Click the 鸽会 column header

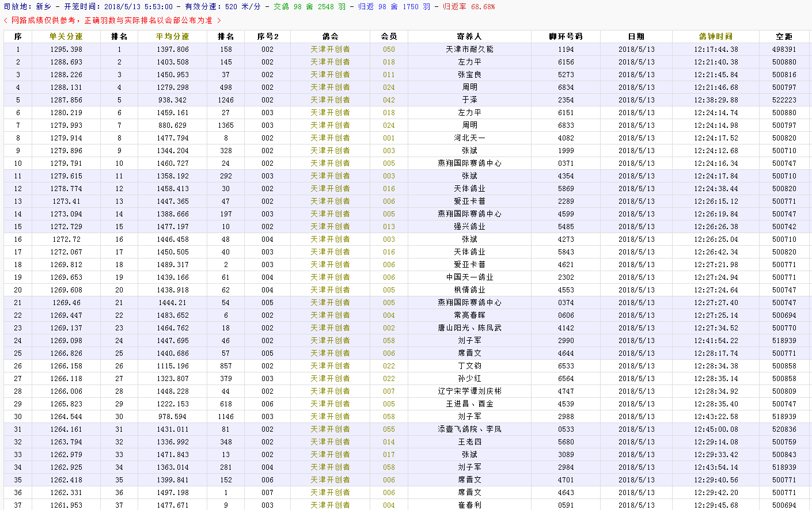[x=330, y=36]
